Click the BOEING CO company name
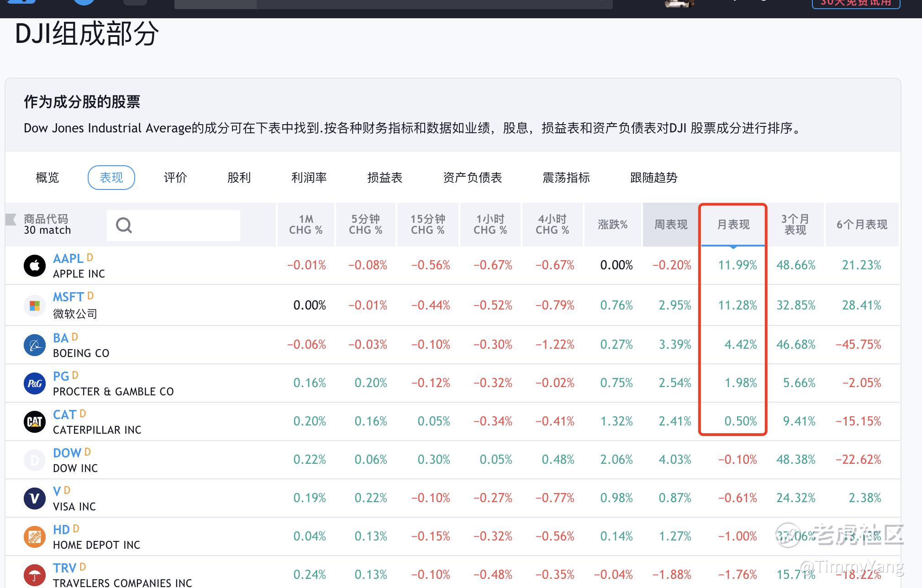 81,353
